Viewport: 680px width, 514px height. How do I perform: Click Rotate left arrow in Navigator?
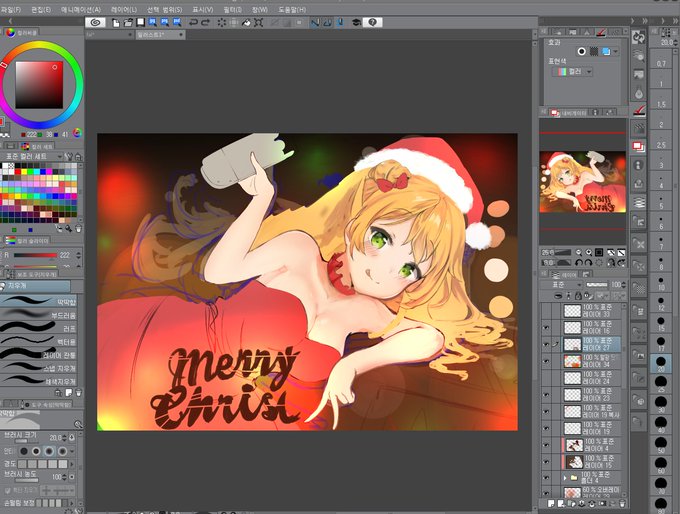click(x=579, y=263)
